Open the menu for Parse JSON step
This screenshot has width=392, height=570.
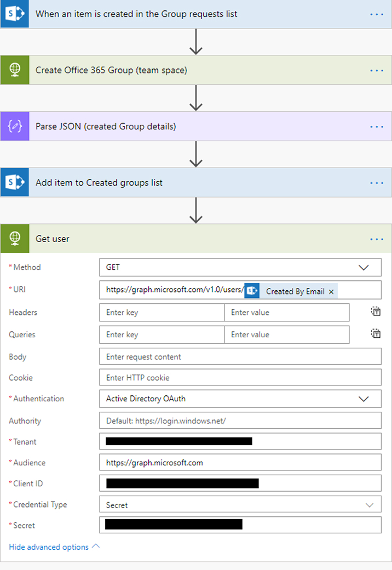coord(377,126)
